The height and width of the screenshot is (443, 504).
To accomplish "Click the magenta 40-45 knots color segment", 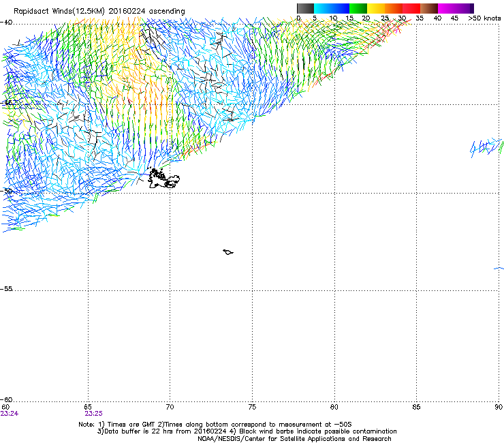I will coord(447,8).
